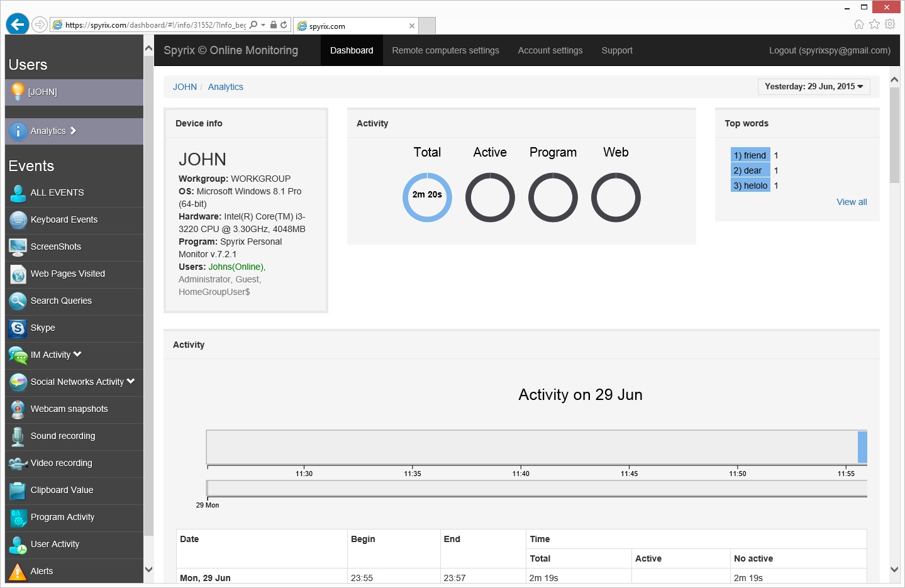Click the Program activity ring
Image resolution: width=905 pixels, height=588 pixels.
click(x=553, y=197)
